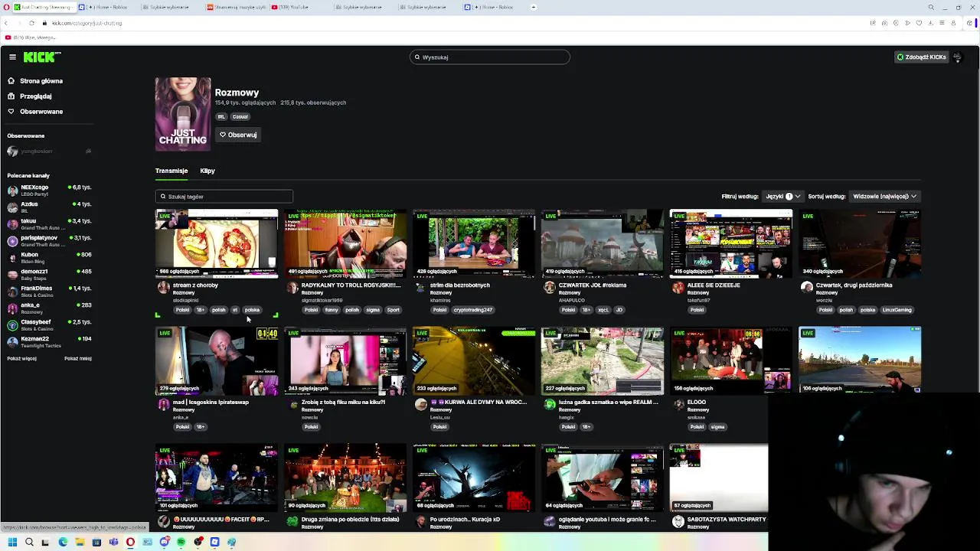980x551 pixels.
Task: Open Przeglądaj in the sidebar
Action: tap(30, 96)
